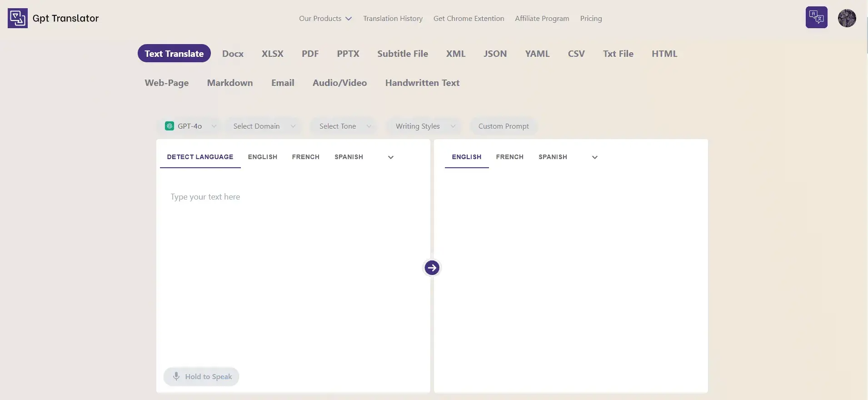Go to the Pricing page

(x=591, y=19)
